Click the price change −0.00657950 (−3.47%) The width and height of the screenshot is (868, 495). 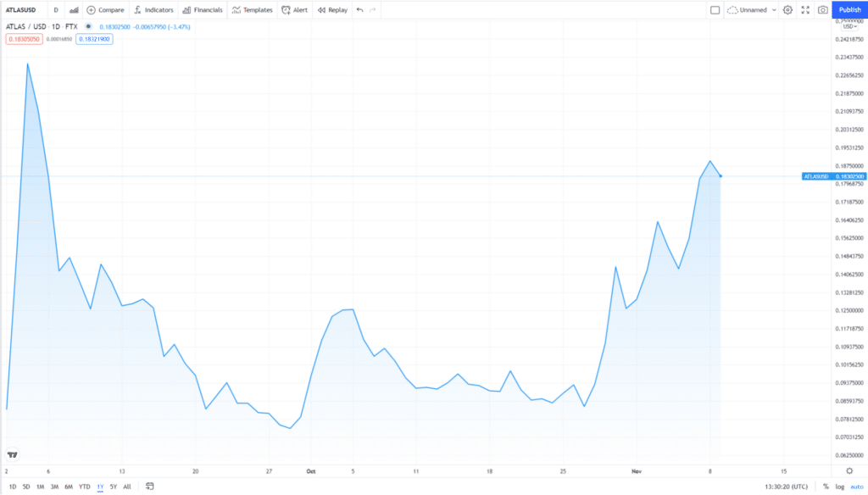tap(162, 26)
